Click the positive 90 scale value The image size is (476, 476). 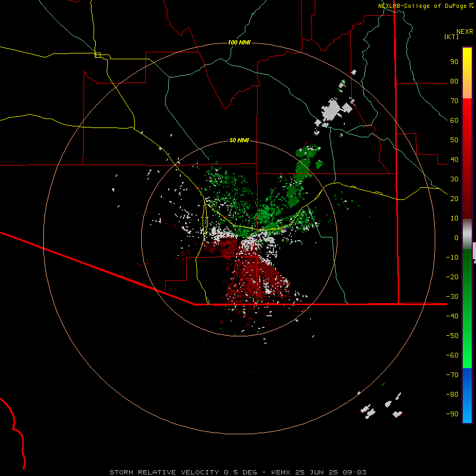point(454,62)
